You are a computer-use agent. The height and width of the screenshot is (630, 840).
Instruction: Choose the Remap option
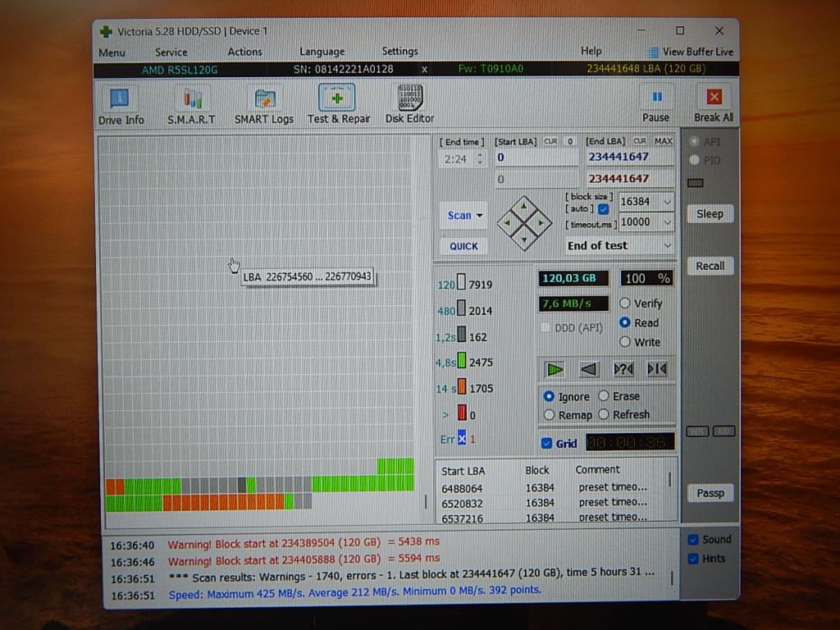(x=549, y=415)
